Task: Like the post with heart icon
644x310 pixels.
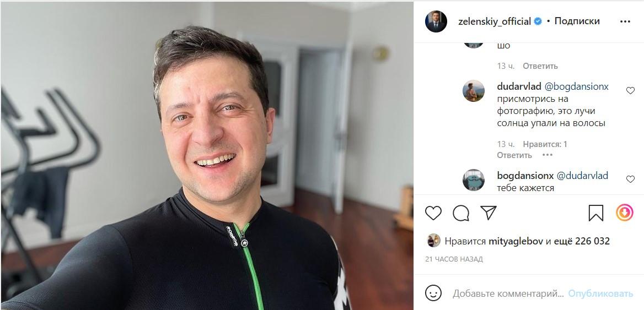Action: click(433, 213)
